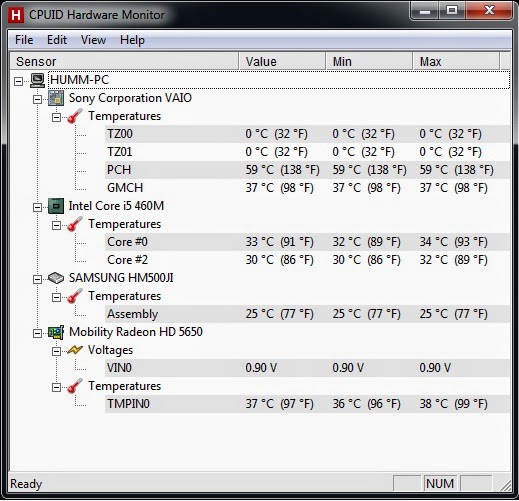Viewport: 519px width, 501px height.
Task: Select the GMCH sensor row
Action: click(x=307, y=188)
